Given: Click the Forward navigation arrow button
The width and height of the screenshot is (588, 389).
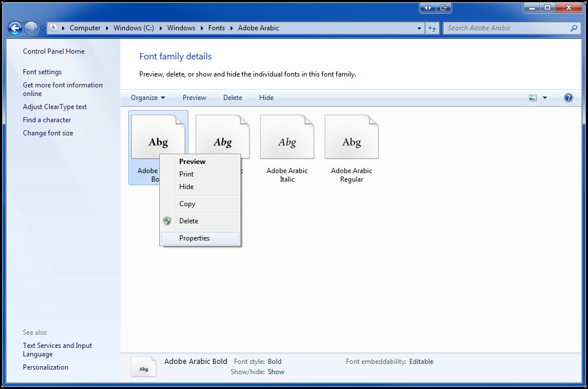Looking at the screenshot, I should coord(31,28).
